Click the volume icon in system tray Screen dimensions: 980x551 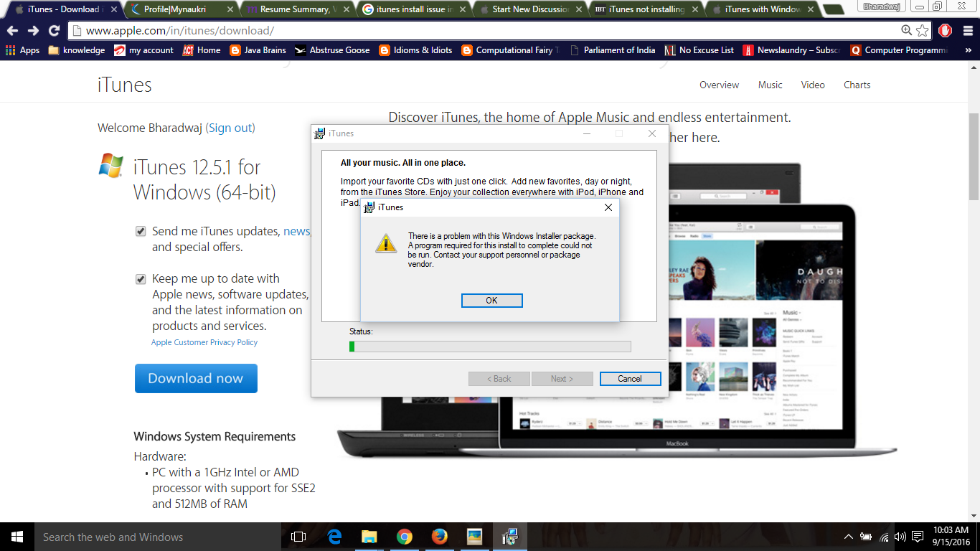click(x=900, y=537)
